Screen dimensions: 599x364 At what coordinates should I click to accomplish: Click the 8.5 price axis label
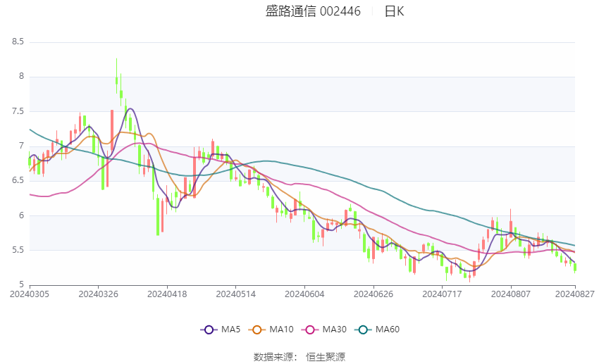(18, 42)
